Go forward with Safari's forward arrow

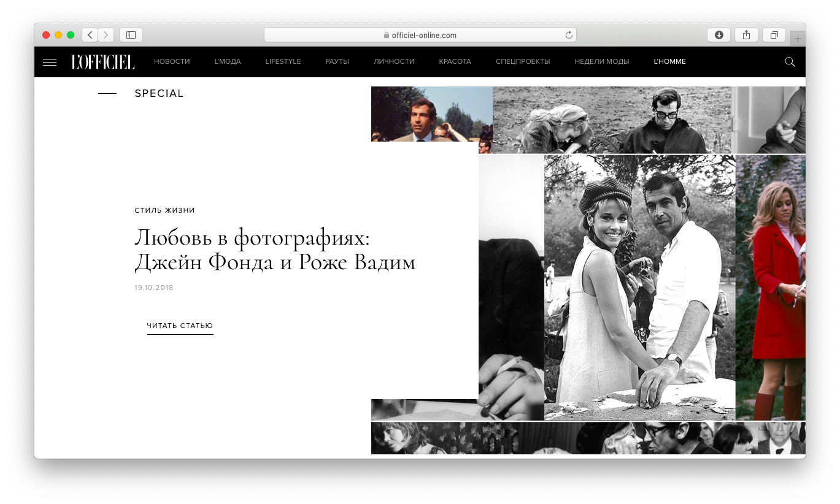point(106,35)
